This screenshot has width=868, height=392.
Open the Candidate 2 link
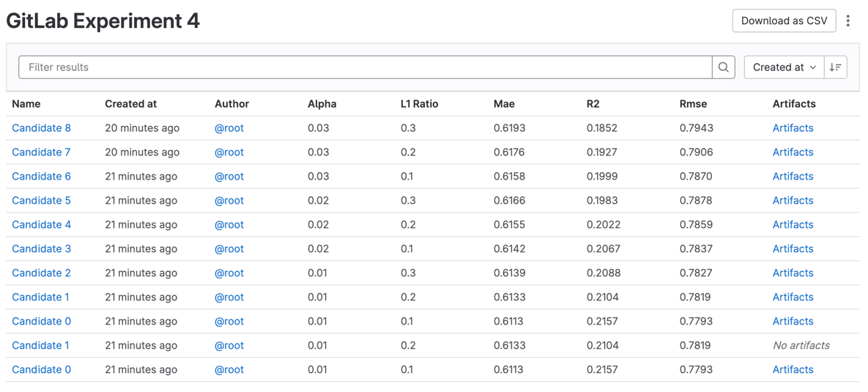[42, 273]
